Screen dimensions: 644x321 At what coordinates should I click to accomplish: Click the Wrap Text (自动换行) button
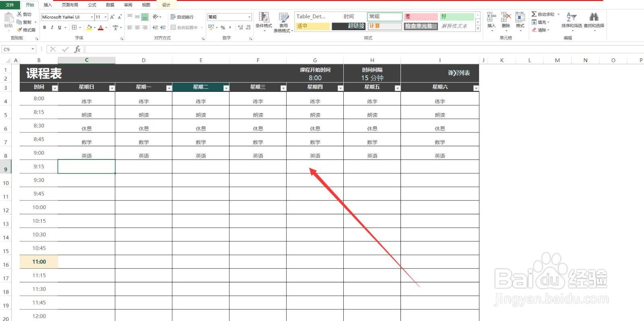[x=182, y=17]
